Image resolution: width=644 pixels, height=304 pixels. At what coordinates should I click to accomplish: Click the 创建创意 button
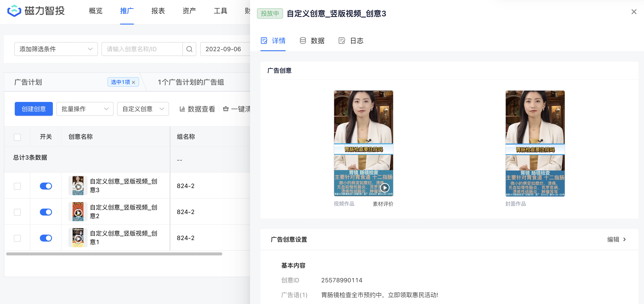coord(34,109)
